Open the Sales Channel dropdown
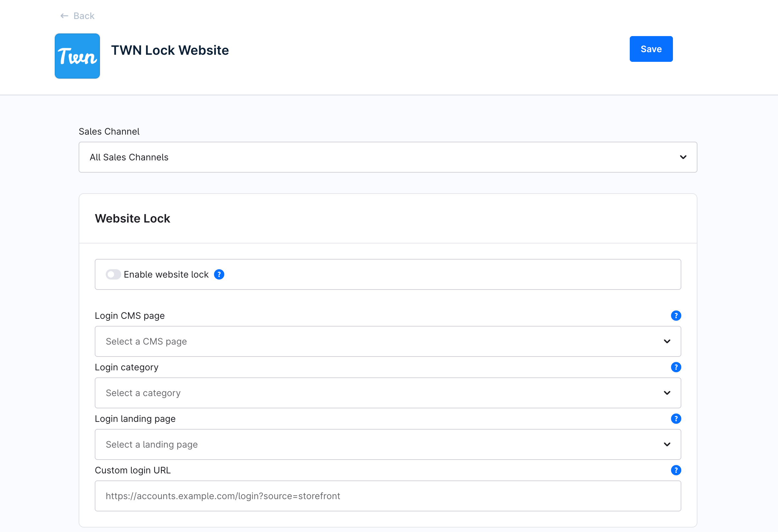The image size is (778, 532). click(x=388, y=157)
